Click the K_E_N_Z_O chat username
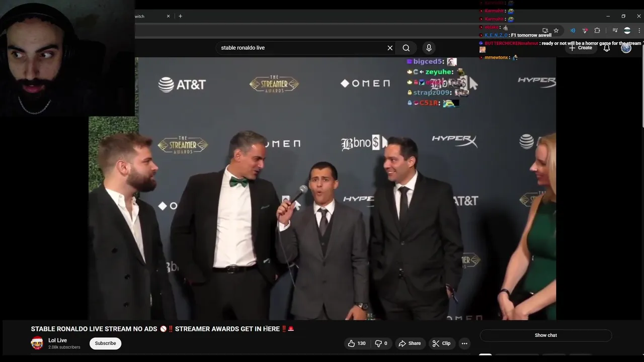 [496, 35]
